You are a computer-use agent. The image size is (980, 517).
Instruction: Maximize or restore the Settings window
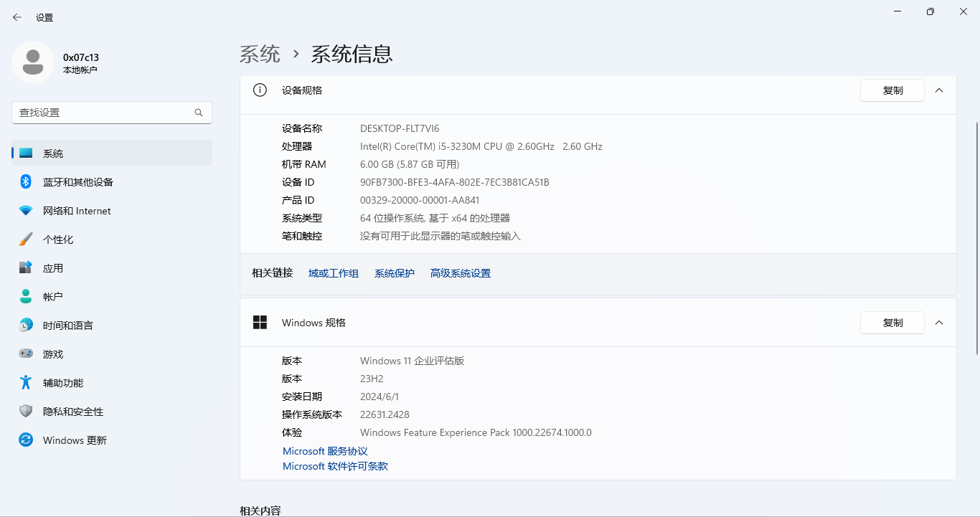[930, 11]
